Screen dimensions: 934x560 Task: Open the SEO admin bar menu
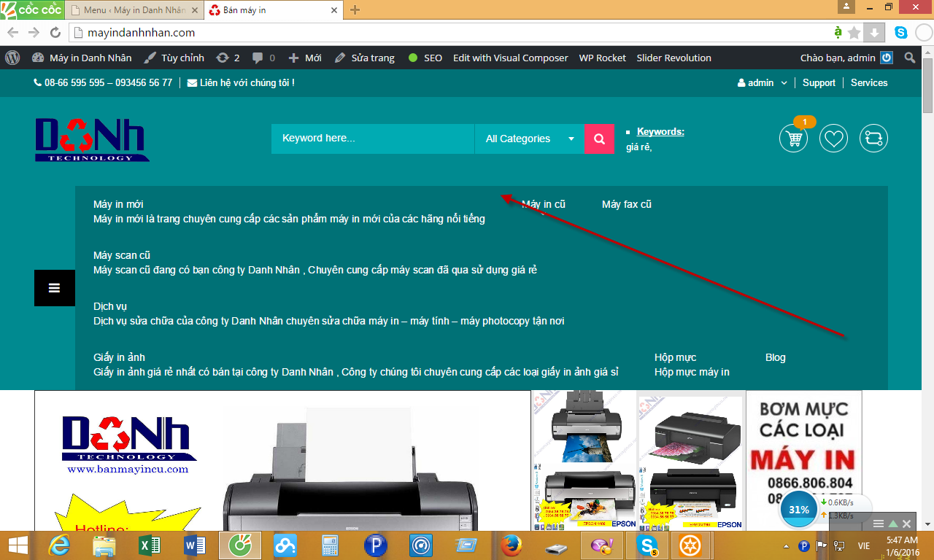(x=425, y=58)
